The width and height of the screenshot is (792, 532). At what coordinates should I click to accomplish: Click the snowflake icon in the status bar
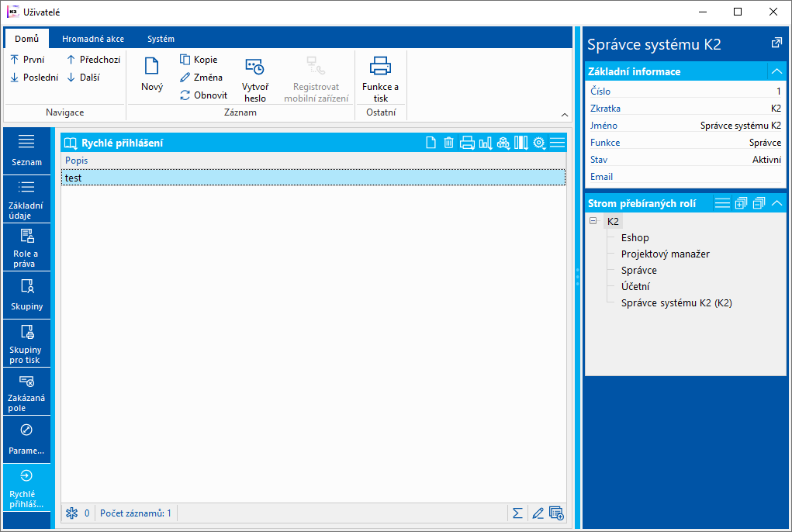[71, 513]
